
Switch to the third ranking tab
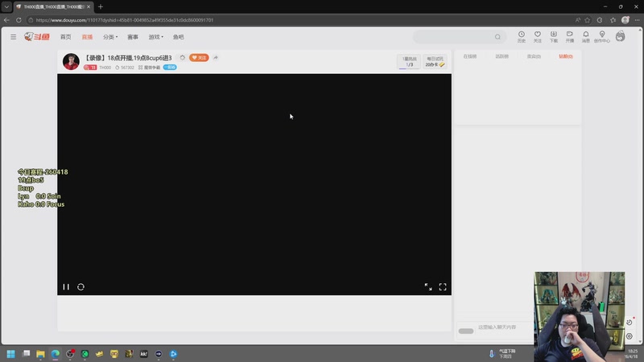tap(534, 56)
